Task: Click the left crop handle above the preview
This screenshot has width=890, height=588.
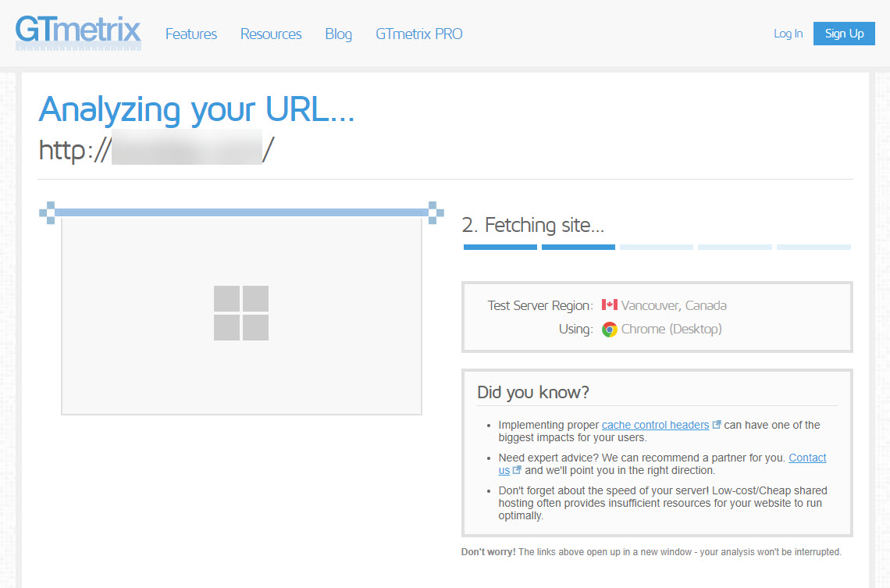Action: coord(50,211)
